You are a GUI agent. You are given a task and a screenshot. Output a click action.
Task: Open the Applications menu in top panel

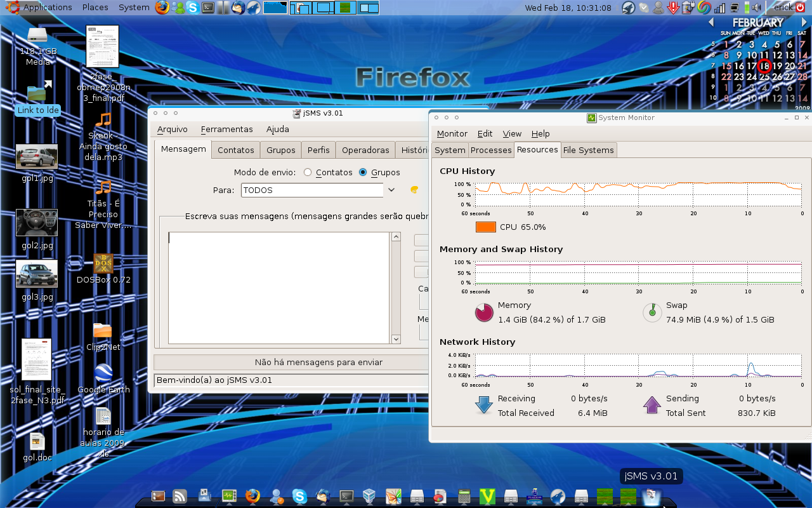point(48,8)
